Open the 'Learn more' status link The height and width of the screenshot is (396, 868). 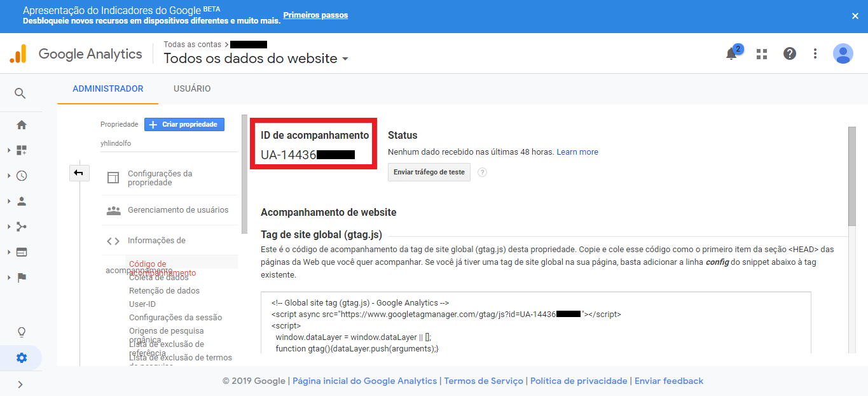tap(577, 152)
